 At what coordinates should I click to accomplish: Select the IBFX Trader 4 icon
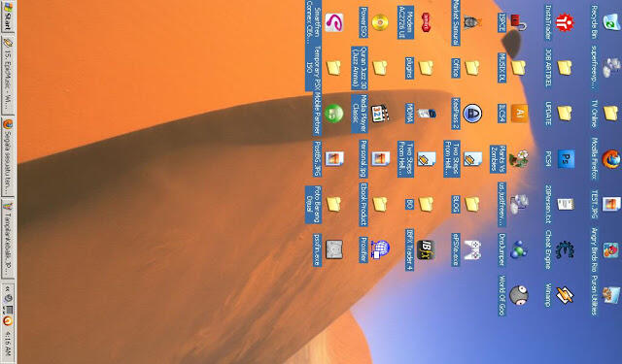[426, 249]
